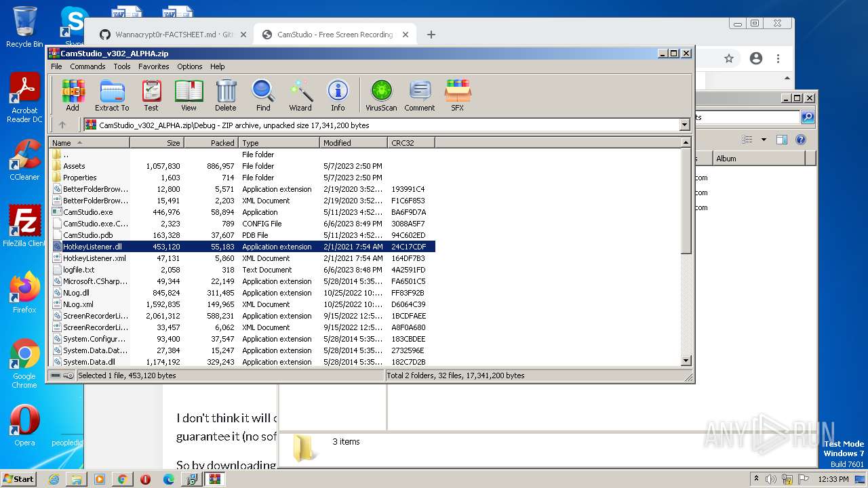Click the Comment toolbar icon
Viewport: 868px width, 488px height.
tap(420, 95)
